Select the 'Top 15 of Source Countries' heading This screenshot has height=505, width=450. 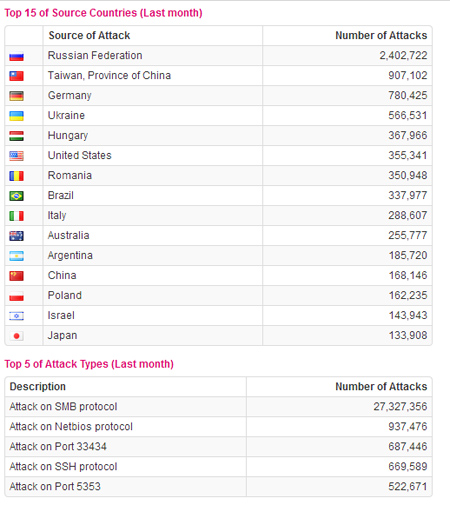103,13
